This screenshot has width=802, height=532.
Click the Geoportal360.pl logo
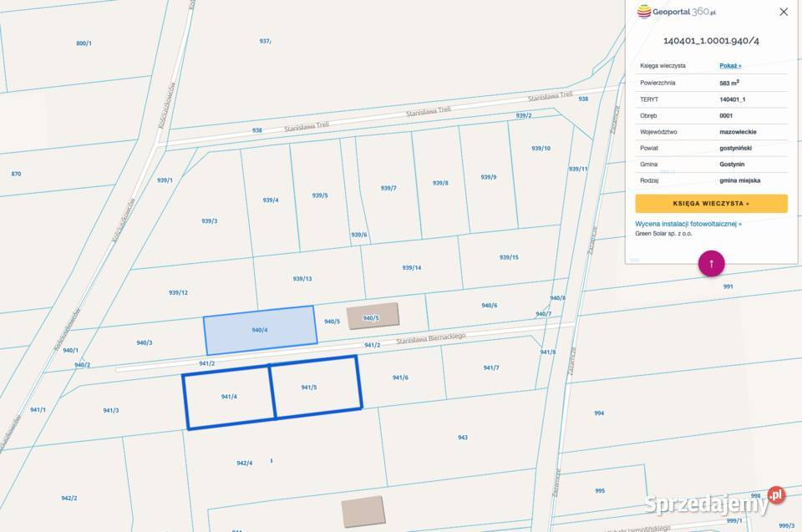point(677,12)
